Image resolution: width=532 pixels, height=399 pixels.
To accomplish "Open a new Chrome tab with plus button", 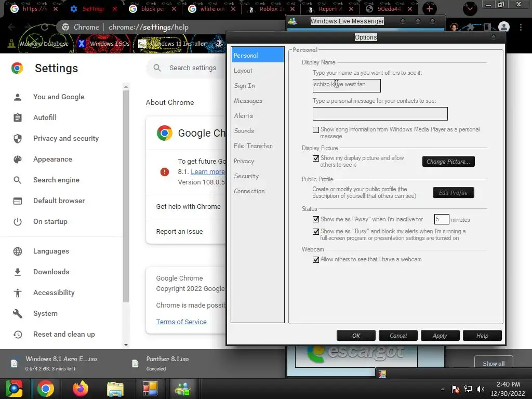I will tap(430, 9).
